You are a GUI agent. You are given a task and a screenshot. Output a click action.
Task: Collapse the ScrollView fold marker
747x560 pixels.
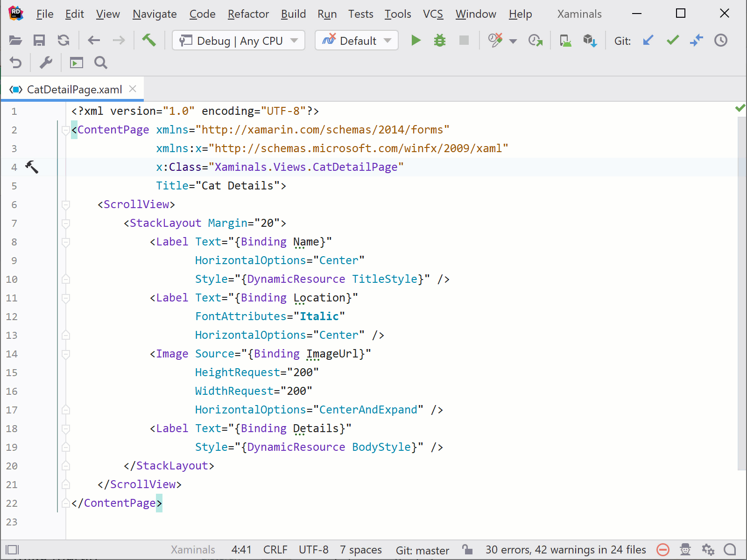point(66,205)
